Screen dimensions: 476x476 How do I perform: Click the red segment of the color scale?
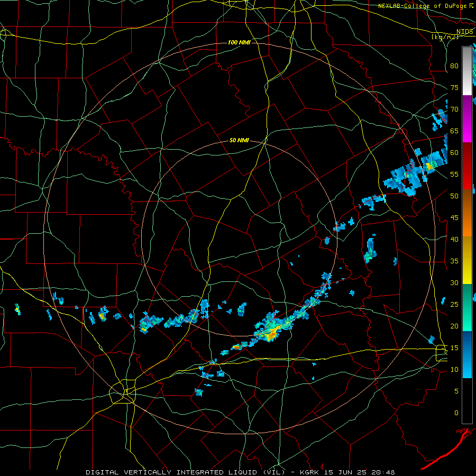click(x=467, y=166)
